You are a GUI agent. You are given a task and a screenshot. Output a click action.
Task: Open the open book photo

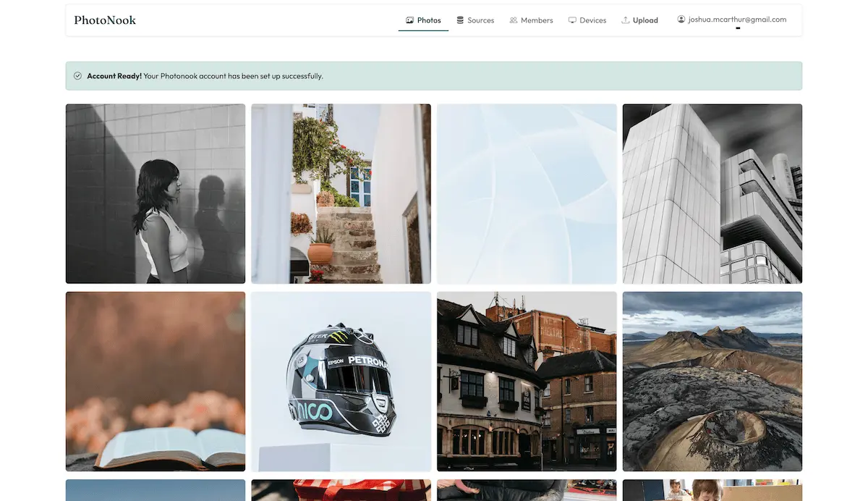point(156,382)
